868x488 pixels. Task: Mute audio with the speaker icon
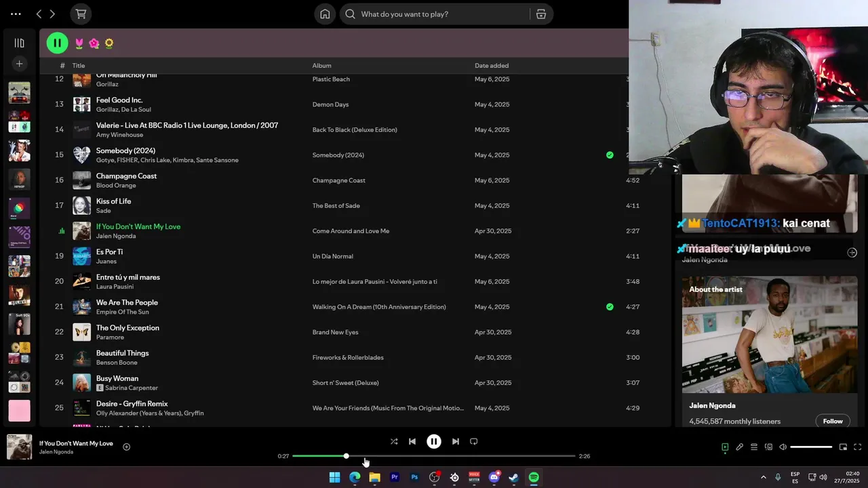pos(783,447)
